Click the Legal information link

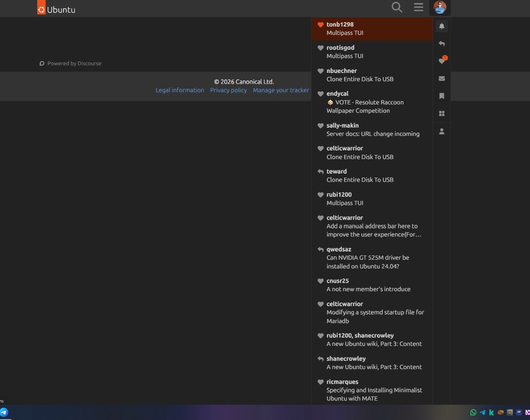[x=180, y=90]
